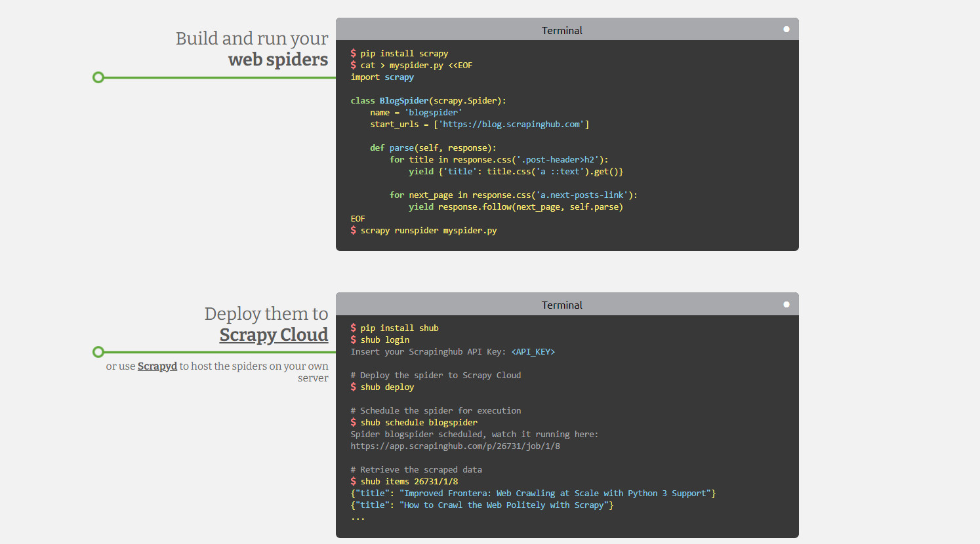Click the top Terminal title label
Screen dimensions: 980x544
tap(561, 31)
